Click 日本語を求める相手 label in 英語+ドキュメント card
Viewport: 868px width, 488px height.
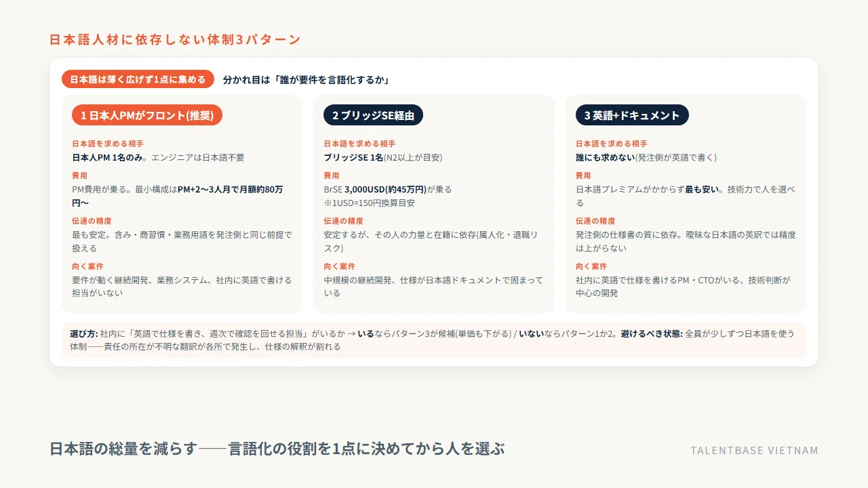click(x=612, y=144)
